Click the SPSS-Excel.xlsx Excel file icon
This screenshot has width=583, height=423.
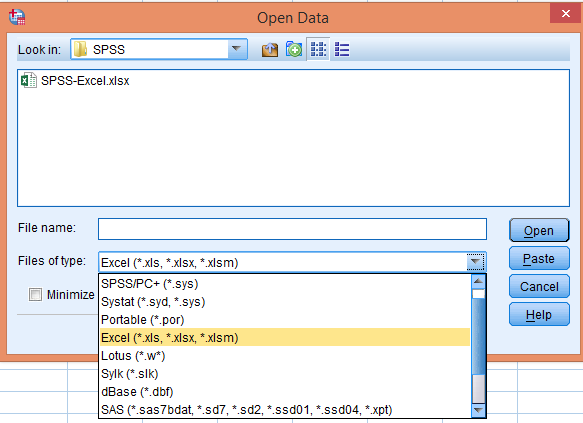point(29,80)
